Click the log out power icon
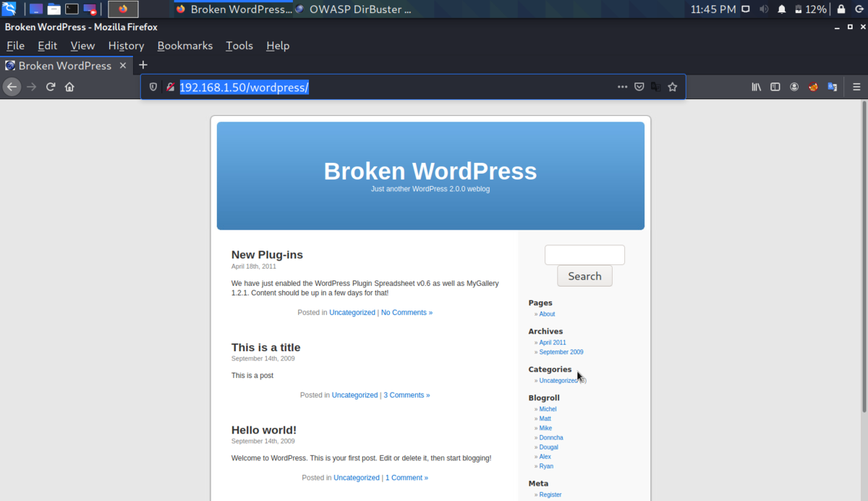The height and width of the screenshot is (501, 868). point(859,9)
